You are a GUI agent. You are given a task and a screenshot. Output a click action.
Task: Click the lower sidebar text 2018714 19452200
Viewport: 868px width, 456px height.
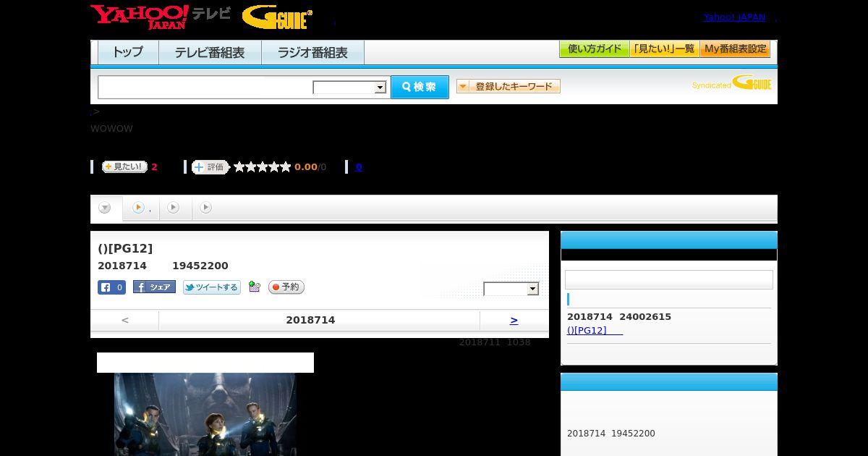[x=611, y=434]
